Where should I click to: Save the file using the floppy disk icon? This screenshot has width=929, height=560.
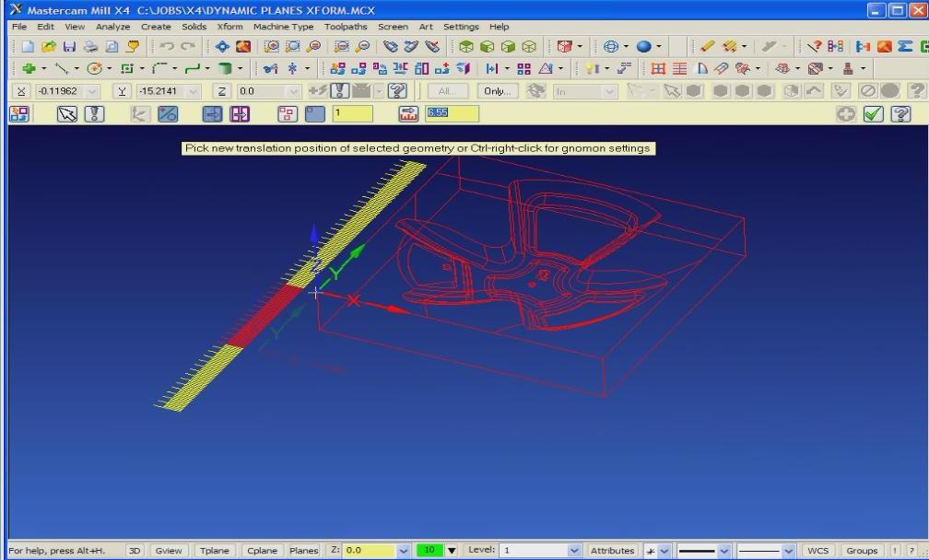click(69, 46)
